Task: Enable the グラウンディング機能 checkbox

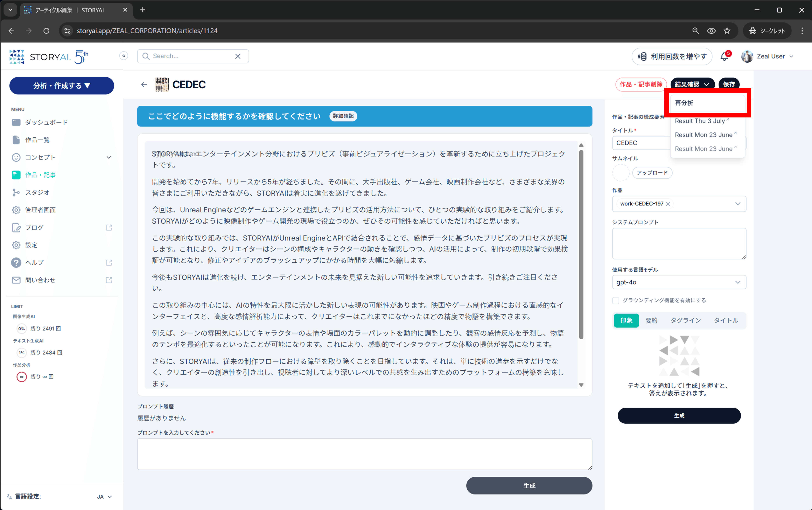Action: (x=616, y=300)
